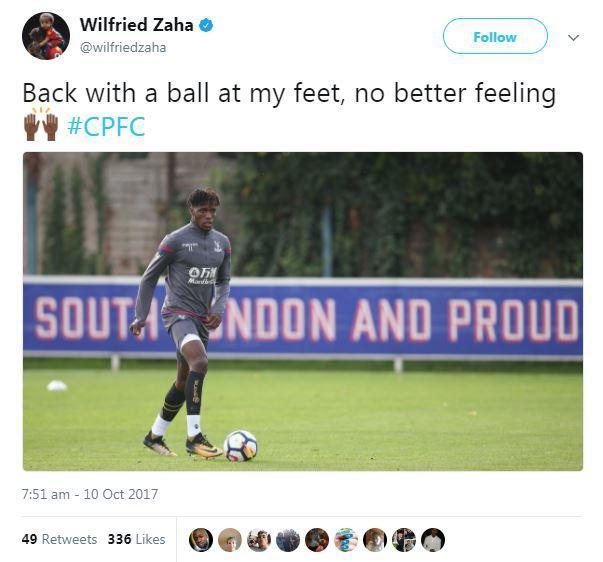
Task: Click the seventh liker avatar
Action: coord(375,540)
